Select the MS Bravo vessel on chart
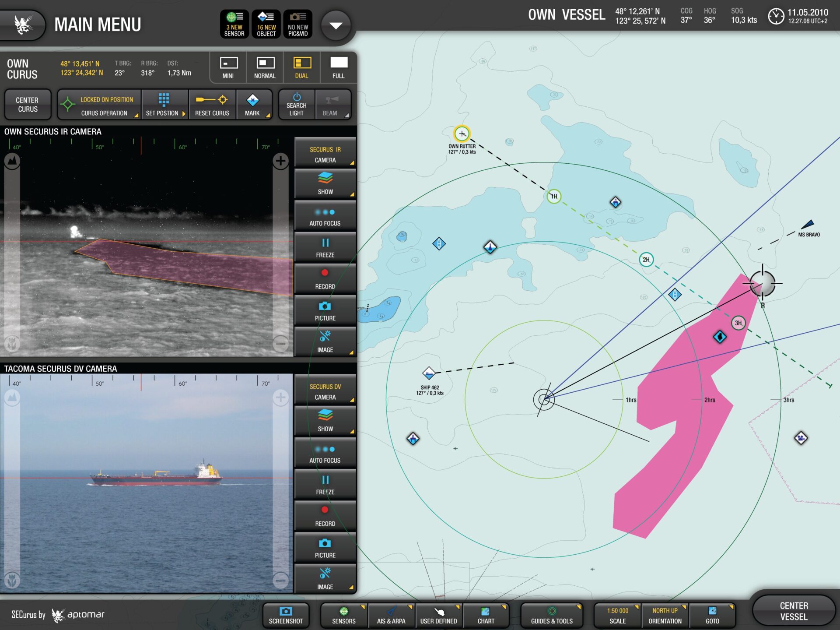 pyautogui.click(x=807, y=225)
